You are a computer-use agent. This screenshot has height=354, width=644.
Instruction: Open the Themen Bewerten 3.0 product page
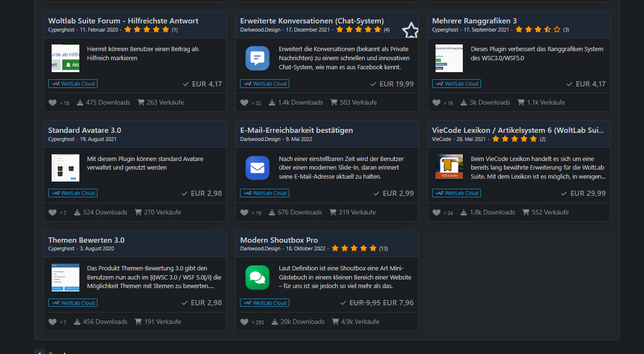pos(86,240)
